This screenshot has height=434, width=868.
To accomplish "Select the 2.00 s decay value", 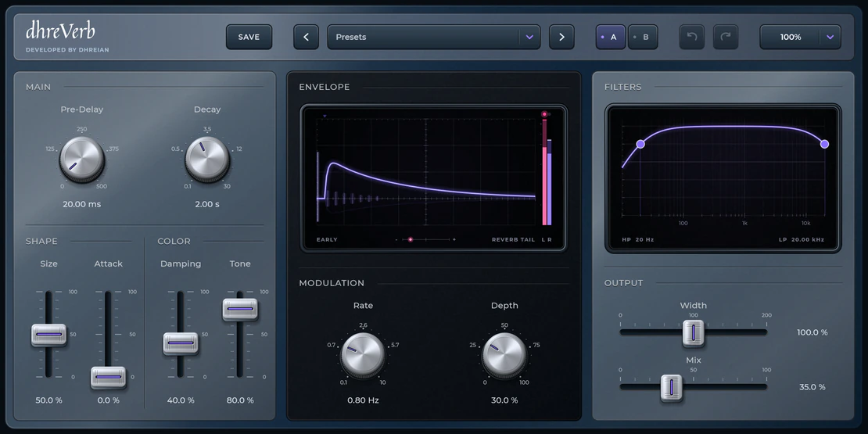I will click(x=207, y=204).
